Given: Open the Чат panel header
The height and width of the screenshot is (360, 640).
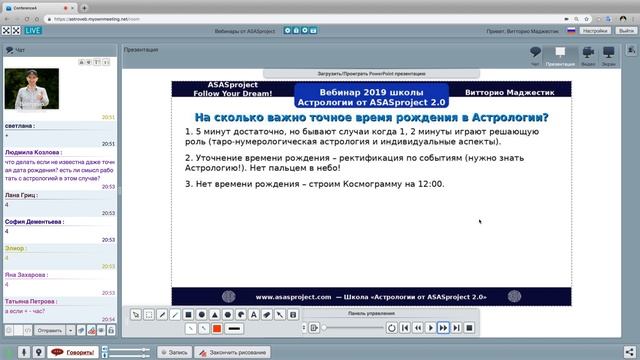Looking at the screenshot, I should point(60,50).
